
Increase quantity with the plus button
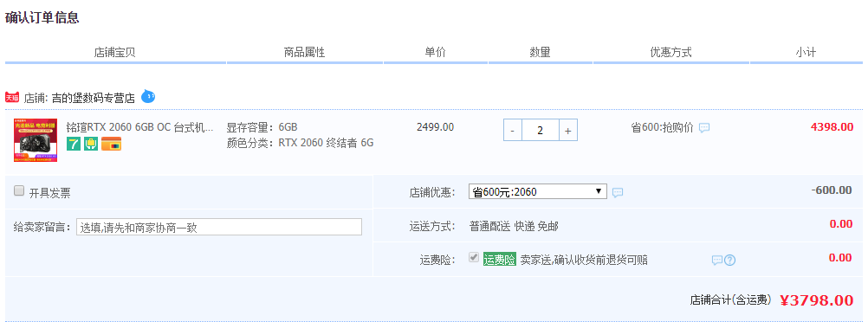tap(568, 131)
